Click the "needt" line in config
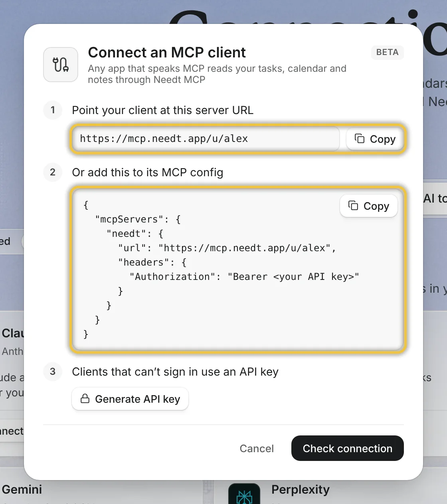 tap(135, 234)
